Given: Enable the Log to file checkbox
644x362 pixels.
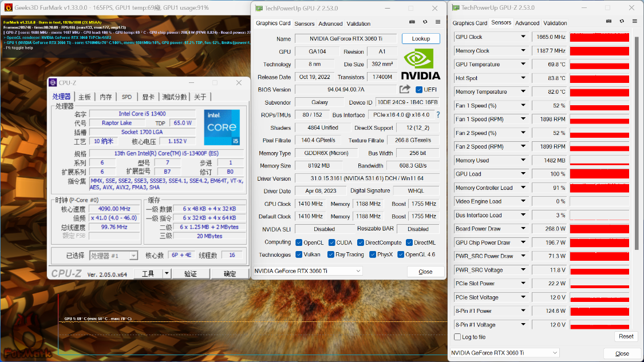Looking at the screenshot, I should click(457, 337).
